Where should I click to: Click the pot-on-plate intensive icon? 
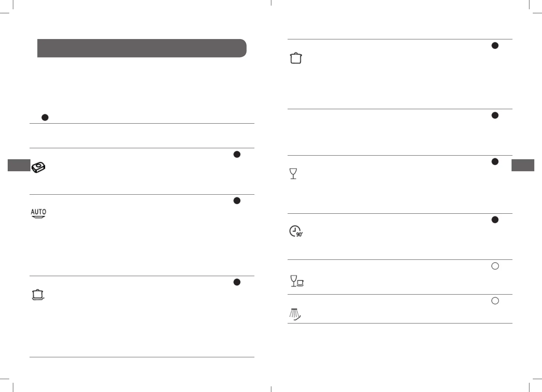coord(38,295)
